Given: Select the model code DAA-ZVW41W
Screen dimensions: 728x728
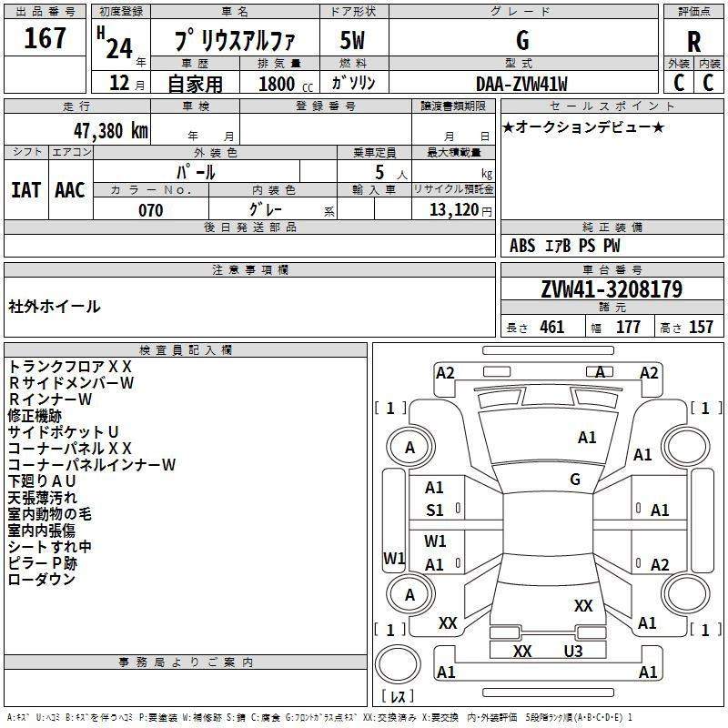Looking at the screenshot, I should click(x=521, y=84).
